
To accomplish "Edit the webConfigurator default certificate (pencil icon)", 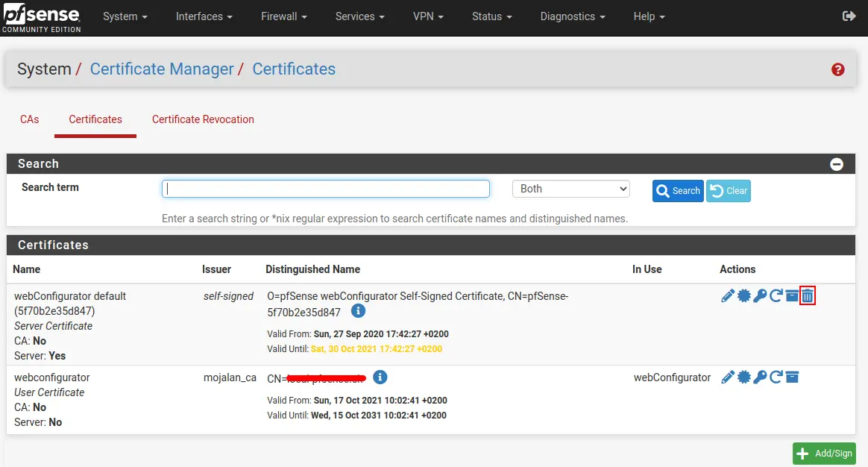I will click(727, 296).
